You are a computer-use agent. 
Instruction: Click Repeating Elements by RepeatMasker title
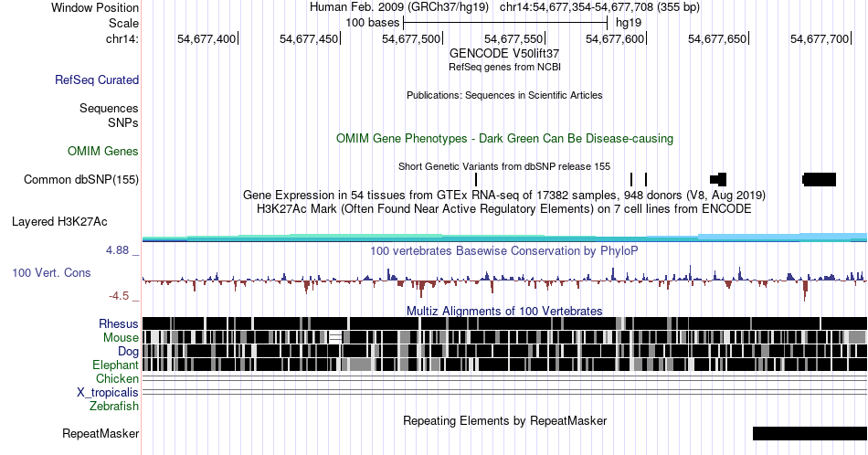click(x=504, y=420)
